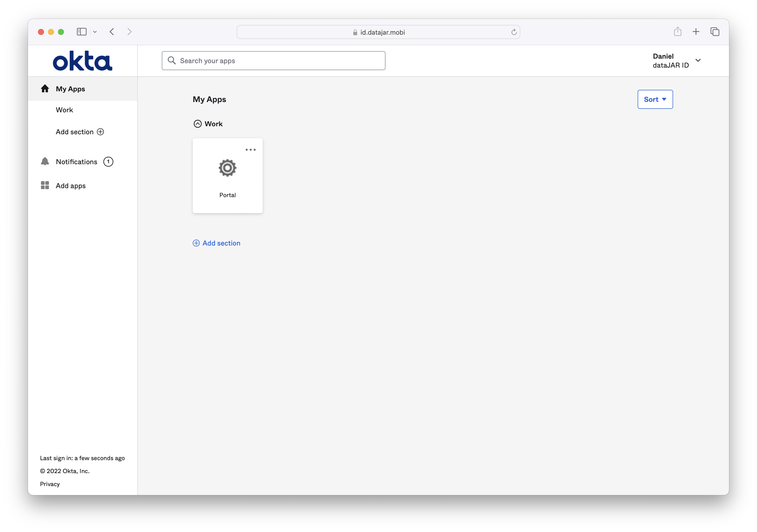Go forward in Safari
This screenshot has height=532, width=757.
tap(130, 32)
